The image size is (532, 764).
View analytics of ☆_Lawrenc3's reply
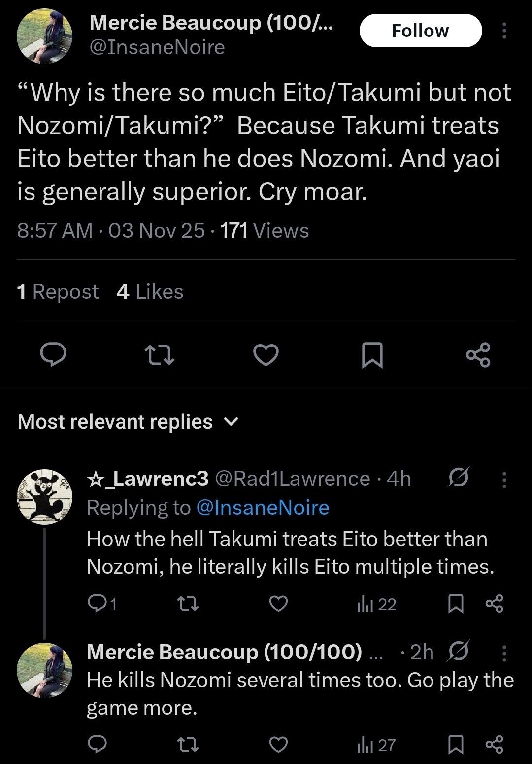pos(377,604)
